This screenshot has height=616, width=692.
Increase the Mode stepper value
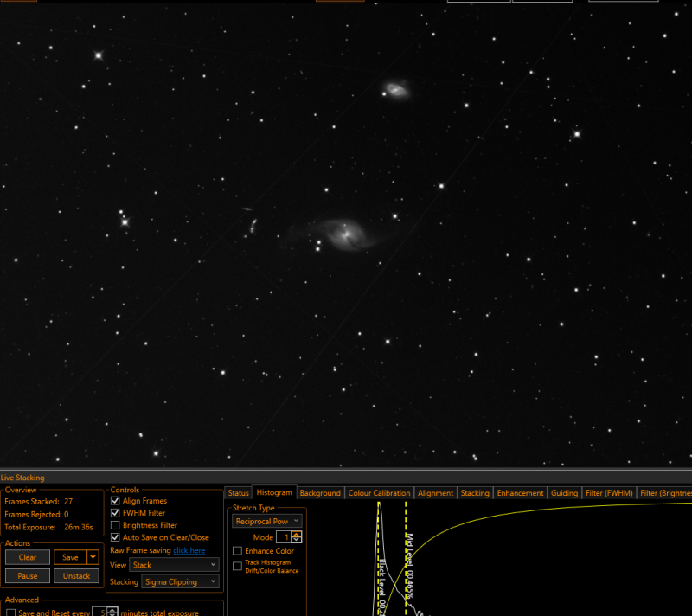297,534
